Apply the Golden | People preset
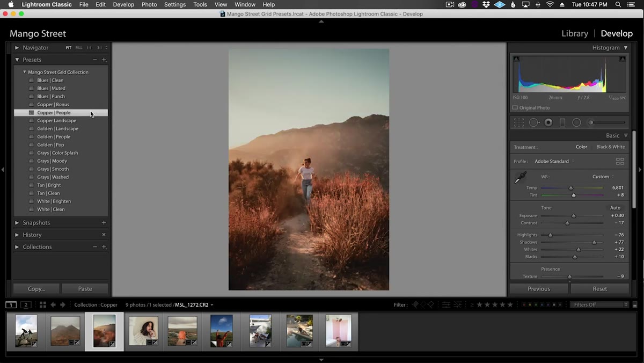 [x=54, y=136]
